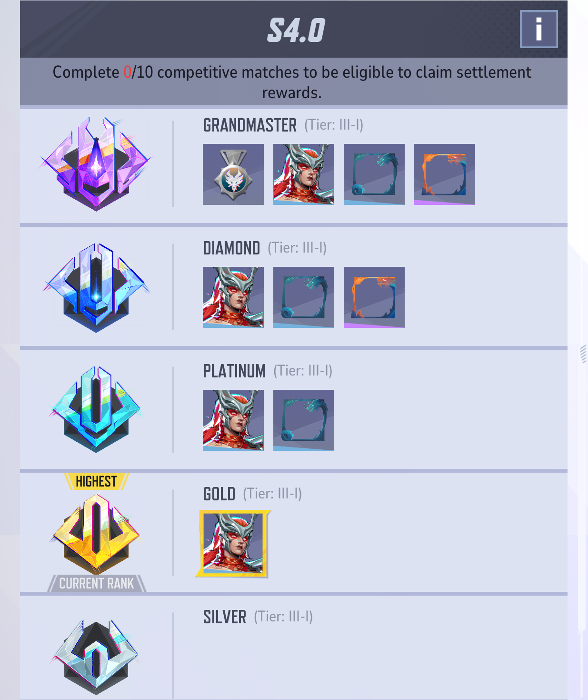Select the highlighted Gold costume reward
Viewport: 588px width, 700px height.
pos(233,544)
